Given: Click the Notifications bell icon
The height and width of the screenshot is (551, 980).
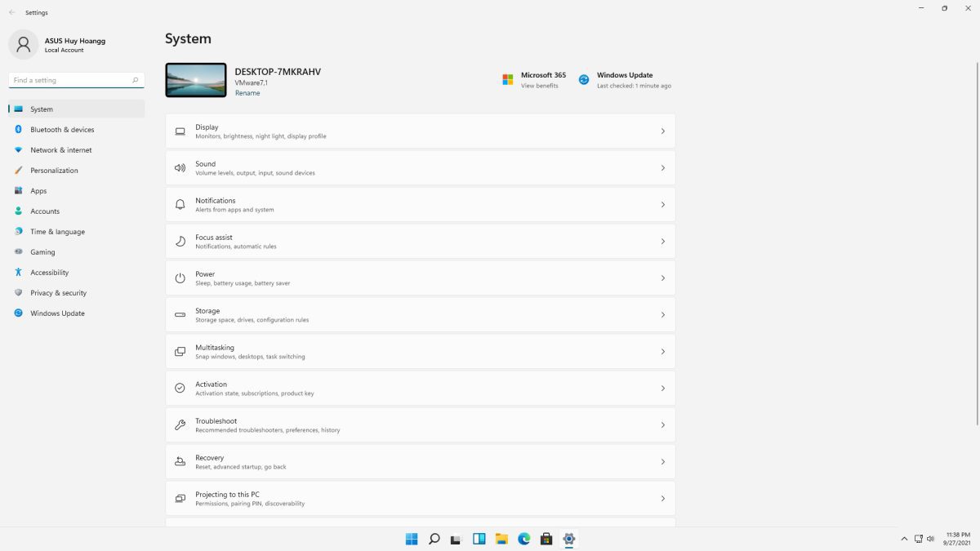Looking at the screenshot, I should tap(180, 205).
